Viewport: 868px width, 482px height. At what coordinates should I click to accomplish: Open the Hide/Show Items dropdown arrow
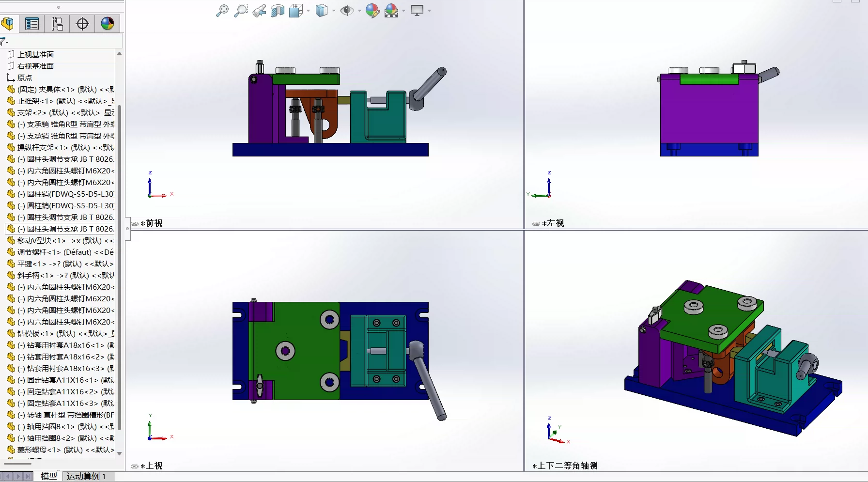point(359,11)
